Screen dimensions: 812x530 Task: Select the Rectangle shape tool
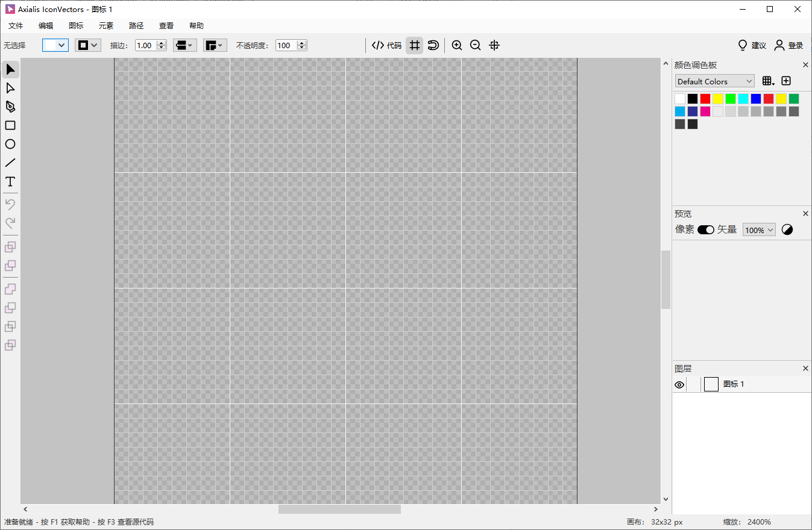click(10, 125)
